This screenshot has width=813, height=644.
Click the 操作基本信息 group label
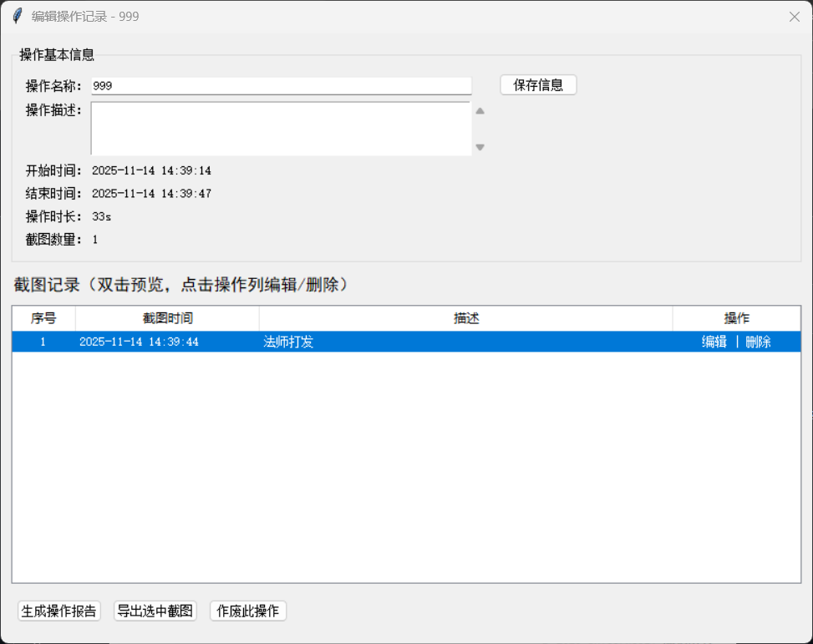point(57,54)
